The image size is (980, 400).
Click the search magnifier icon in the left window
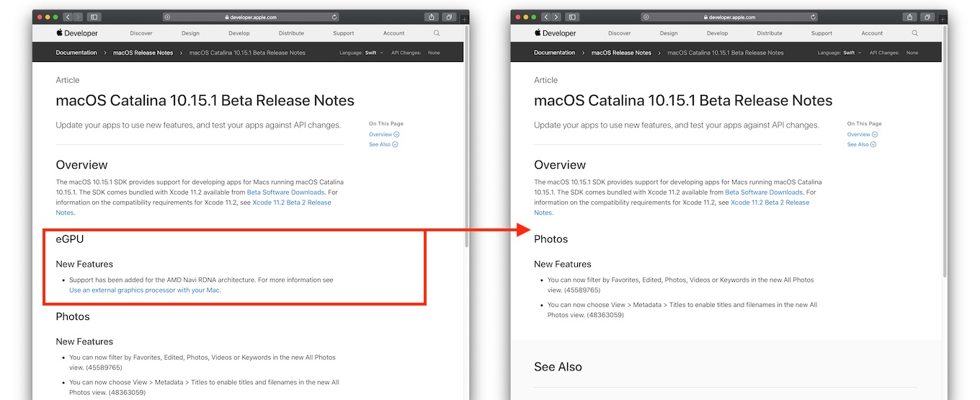tap(437, 33)
